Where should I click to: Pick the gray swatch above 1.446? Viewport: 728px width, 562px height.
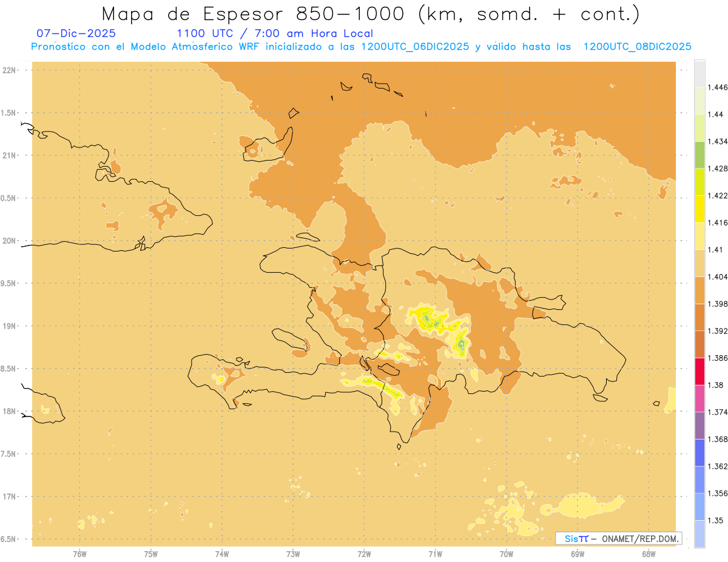699,74
